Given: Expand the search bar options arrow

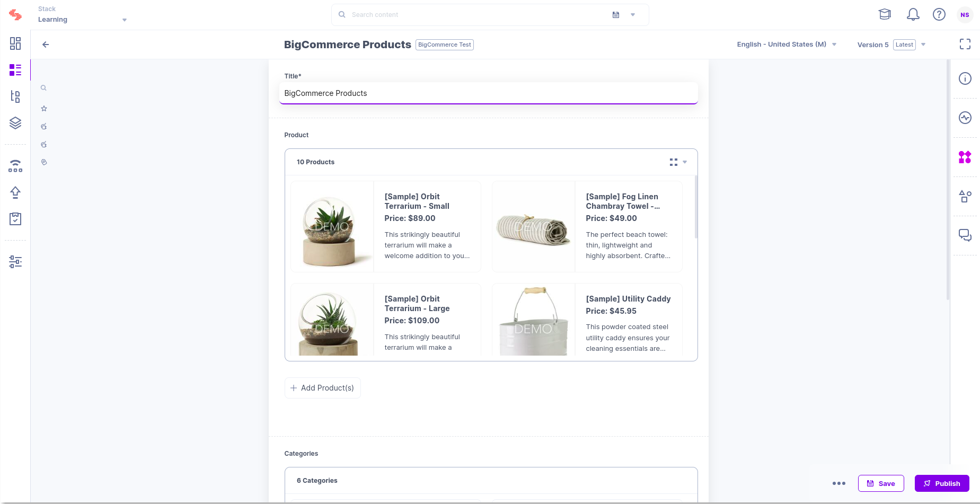Looking at the screenshot, I should pos(633,15).
